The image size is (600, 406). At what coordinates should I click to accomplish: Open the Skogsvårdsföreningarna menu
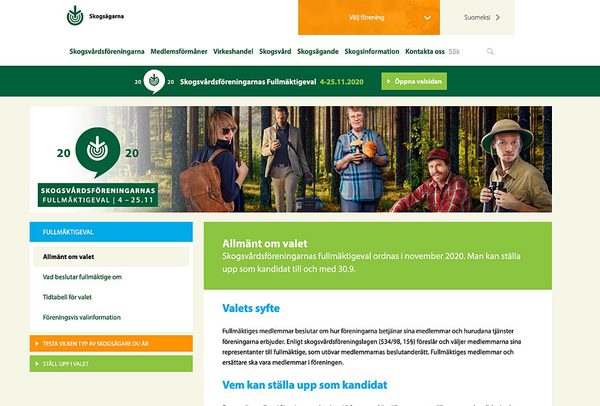coord(107,51)
